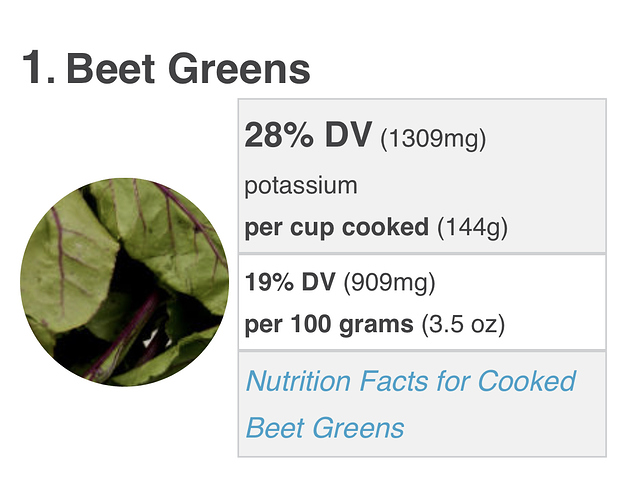Click the "potassium" nutrient label
Screen dimensions: 627x500
point(300,185)
